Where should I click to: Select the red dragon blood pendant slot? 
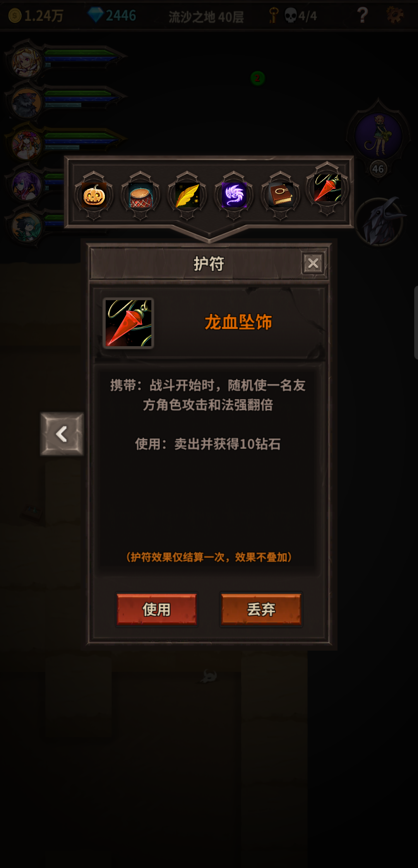tap(327, 188)
